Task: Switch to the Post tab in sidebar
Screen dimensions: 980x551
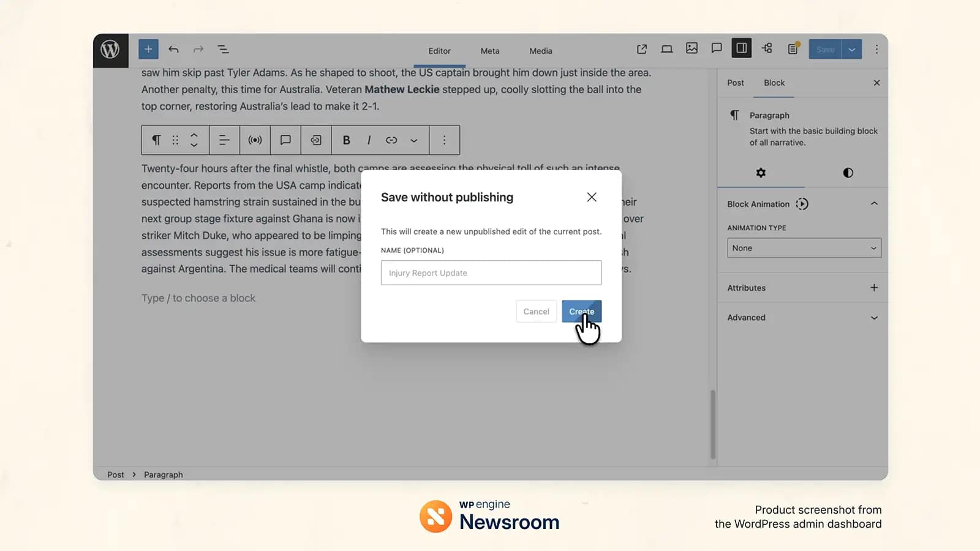Action: pyautogui.click(x=735, y=83)
